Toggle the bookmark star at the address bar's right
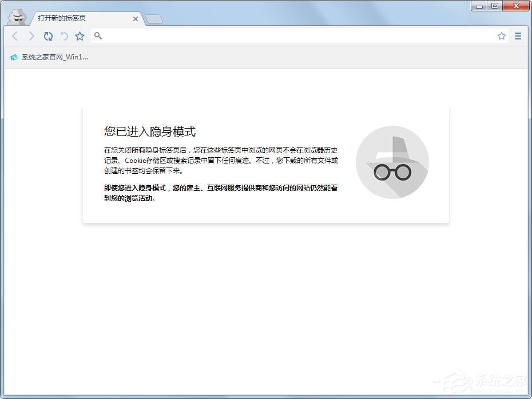This screenshot has height=399, width=532. tap(502, 35)
